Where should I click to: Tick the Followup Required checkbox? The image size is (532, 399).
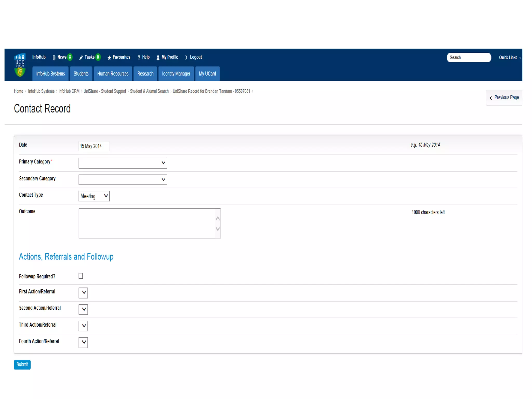(x=81, y=276)
